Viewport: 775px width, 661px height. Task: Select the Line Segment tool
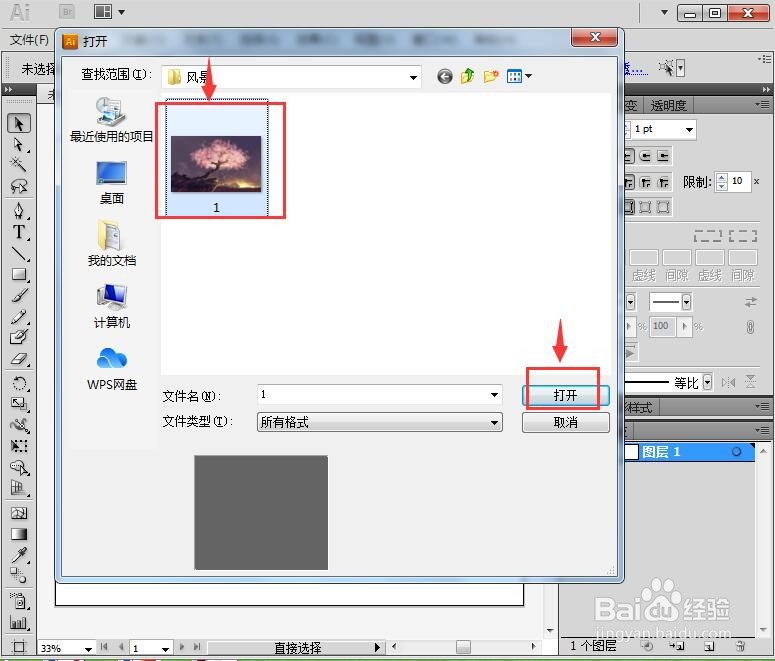(19, 253)
